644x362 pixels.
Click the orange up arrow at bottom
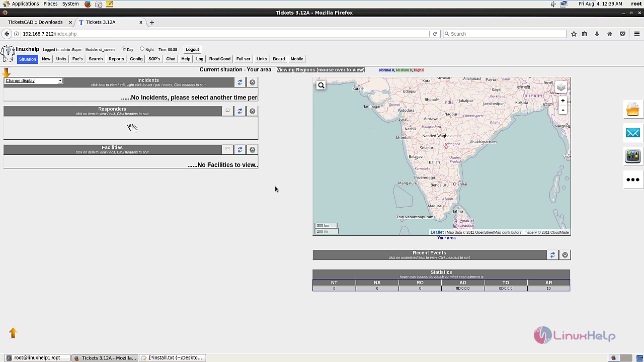click(x=13, y=333)
